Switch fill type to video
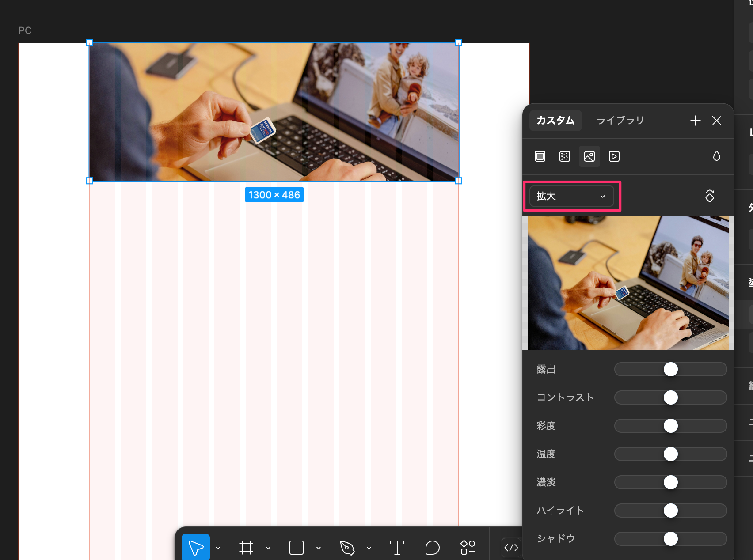This screenshot has height=560, width=753. coord(614,156)
